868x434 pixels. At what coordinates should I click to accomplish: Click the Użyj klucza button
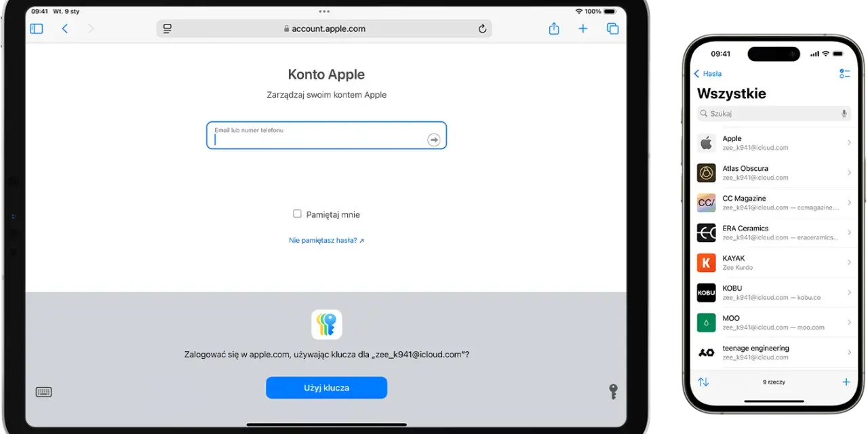[x=326, y=388]
